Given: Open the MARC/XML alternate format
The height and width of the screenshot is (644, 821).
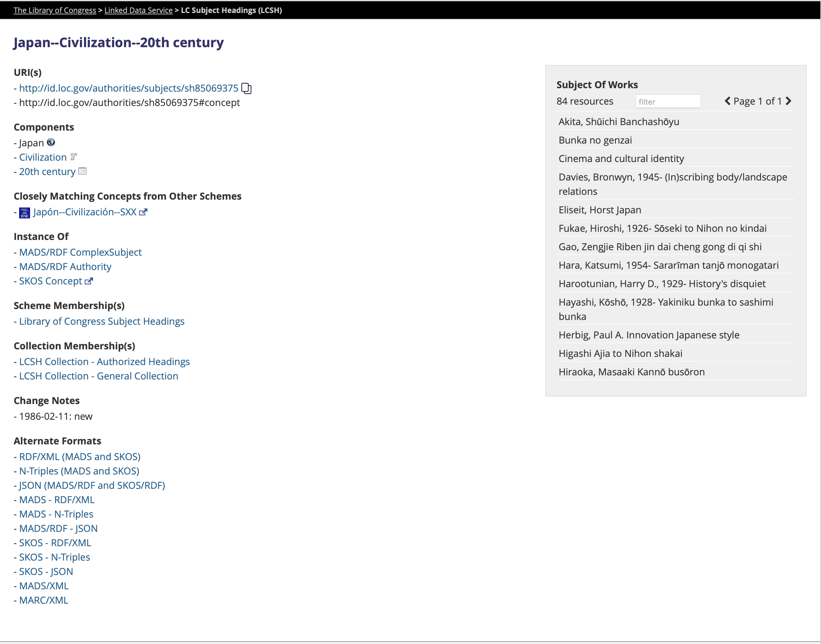Looking at the screenshot, I should [44, 600].
